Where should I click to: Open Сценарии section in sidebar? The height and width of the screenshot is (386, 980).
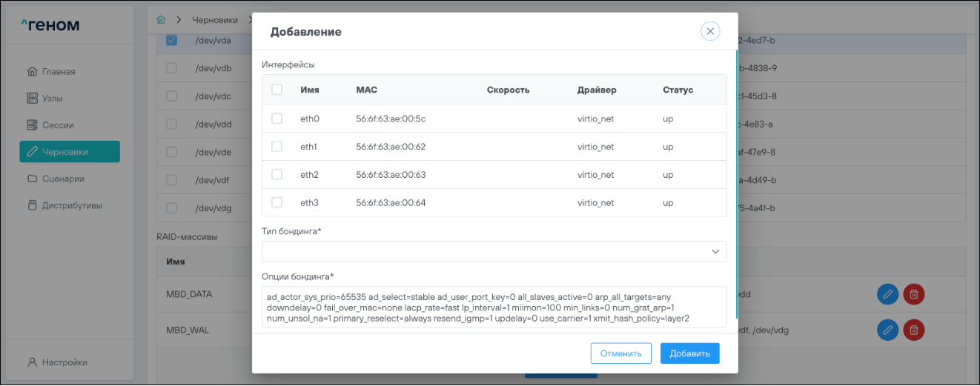pos(62,179)
